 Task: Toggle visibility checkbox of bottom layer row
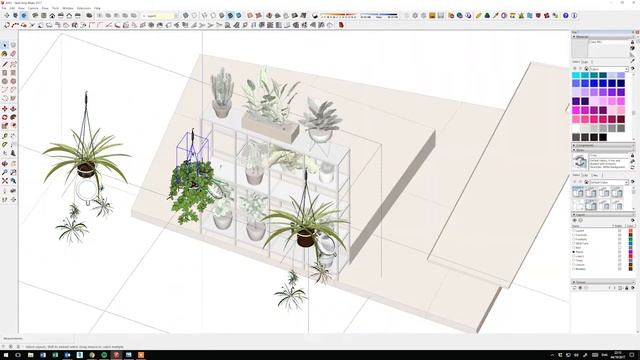(x=619, y=269)
